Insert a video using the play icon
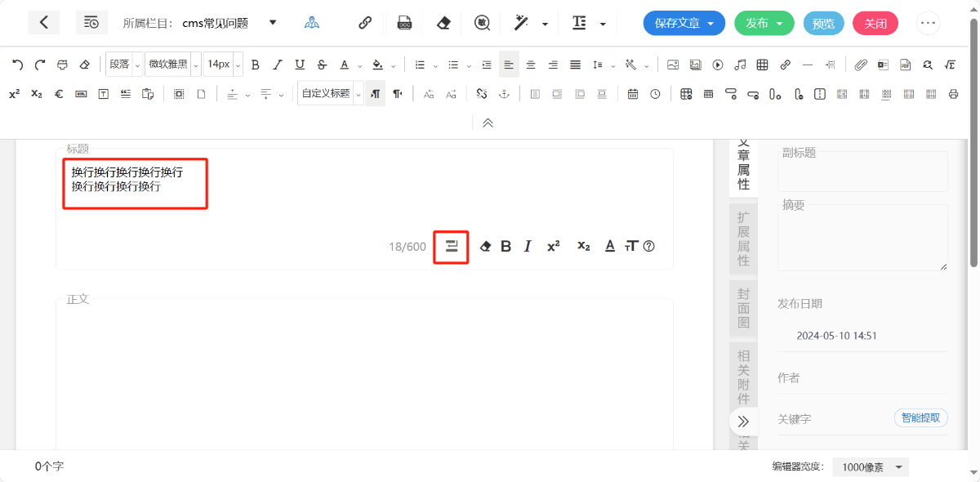The height and width of the screenshot is (482, 980). click(x=718, y=65)
